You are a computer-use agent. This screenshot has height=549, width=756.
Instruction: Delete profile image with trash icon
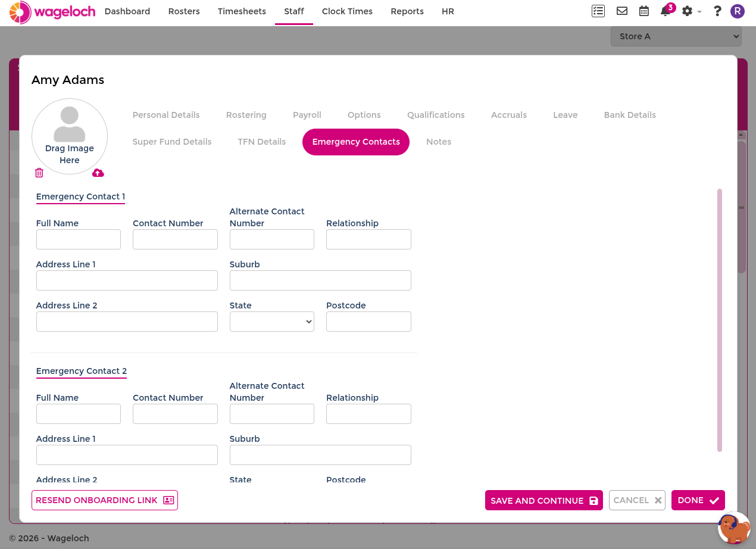39,173
